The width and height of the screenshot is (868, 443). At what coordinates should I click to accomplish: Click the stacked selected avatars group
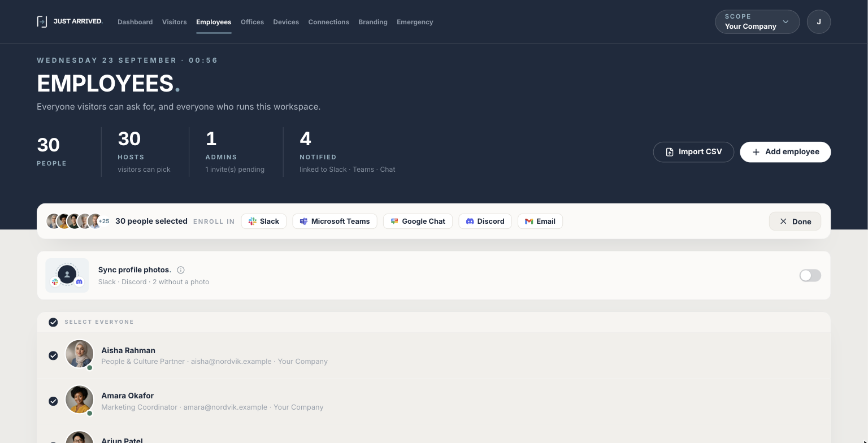(x=78, y=221)
